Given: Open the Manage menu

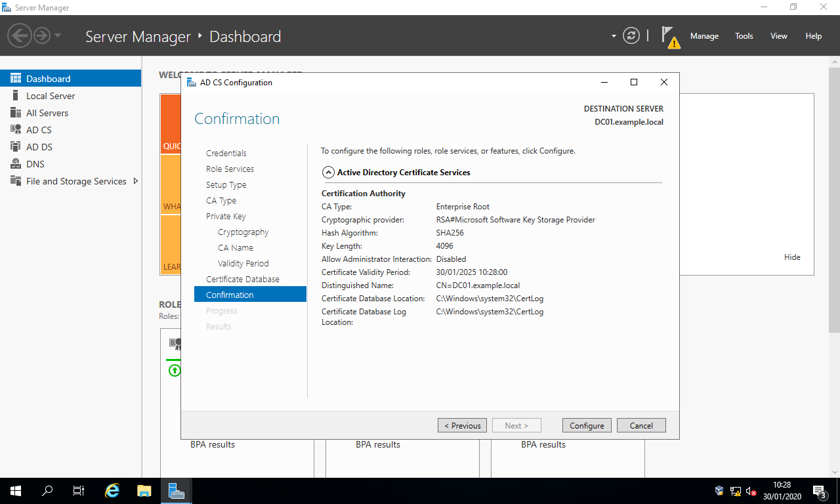Looking at the screenshot, I should coord(704,36).
